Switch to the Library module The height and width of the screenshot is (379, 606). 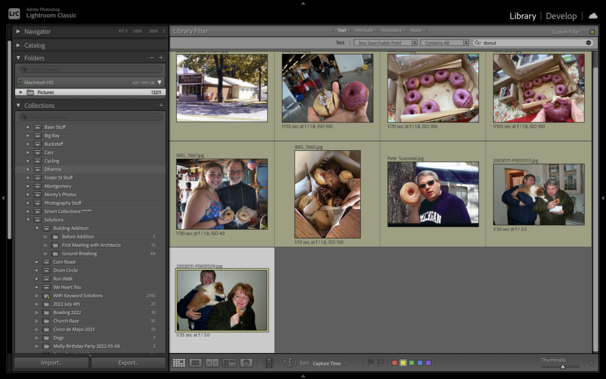pyautogui.click(x=523, y=16)
